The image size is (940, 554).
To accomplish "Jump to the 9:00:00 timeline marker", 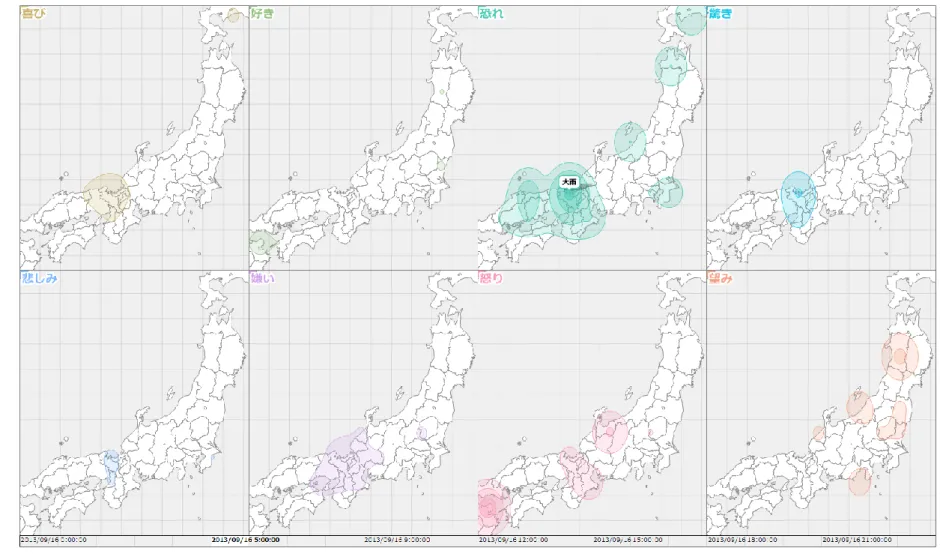I will (397, 540).
